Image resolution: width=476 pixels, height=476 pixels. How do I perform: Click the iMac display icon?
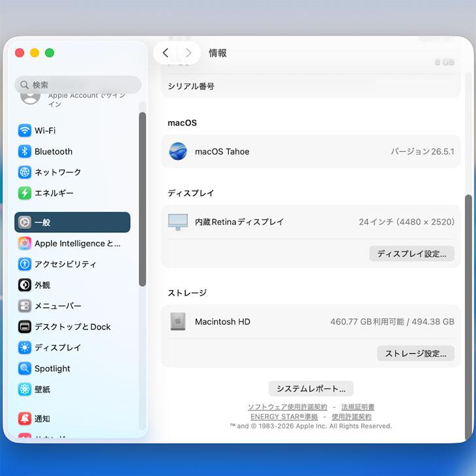click(x=178, y=222)
